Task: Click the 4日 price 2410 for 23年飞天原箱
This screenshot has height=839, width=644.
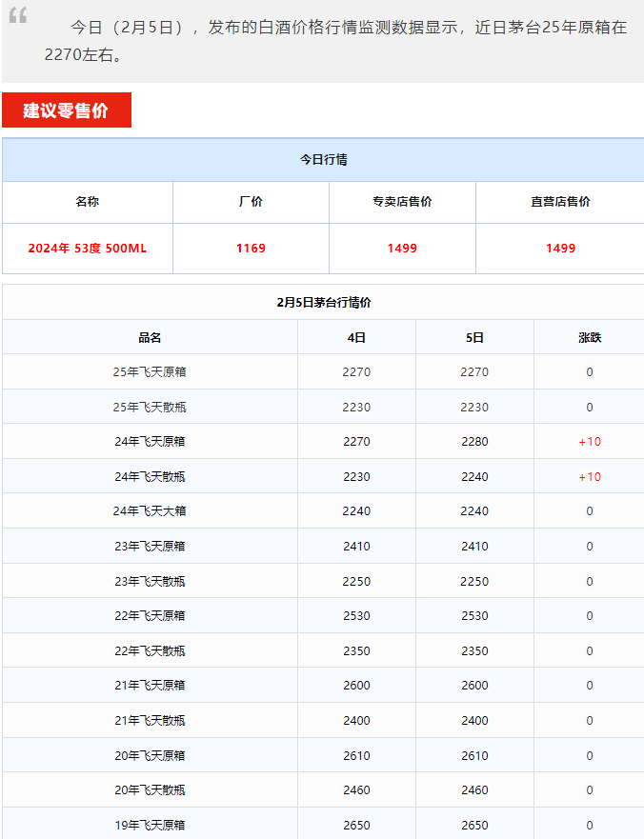Action: pyautogui.click(x=356, y=547)
